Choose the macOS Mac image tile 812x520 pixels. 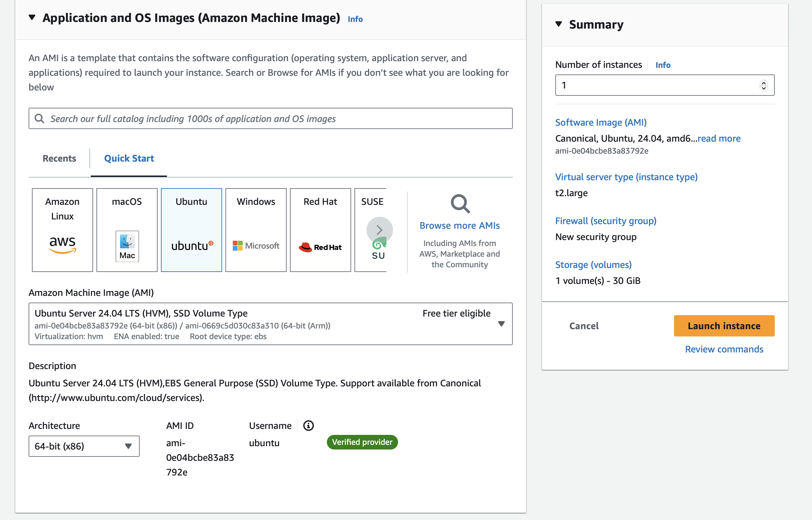click(x=127, y=230)
